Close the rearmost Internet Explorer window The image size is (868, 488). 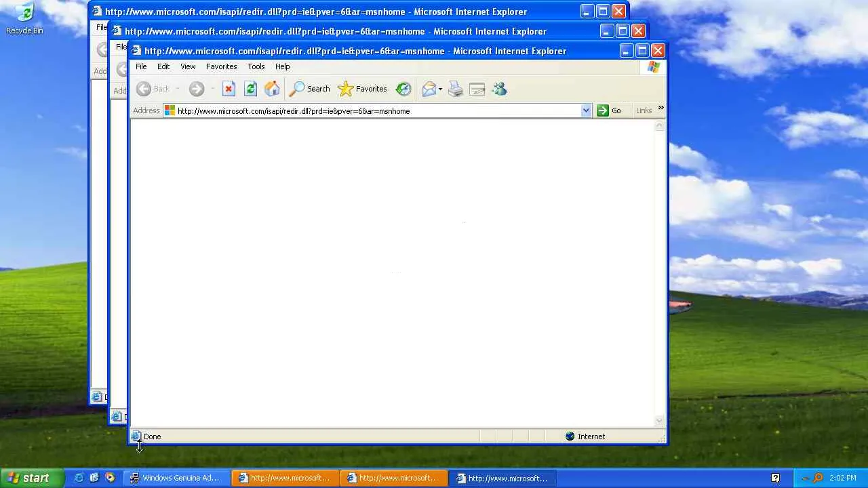pyautogui.click(x=618, y=12)
